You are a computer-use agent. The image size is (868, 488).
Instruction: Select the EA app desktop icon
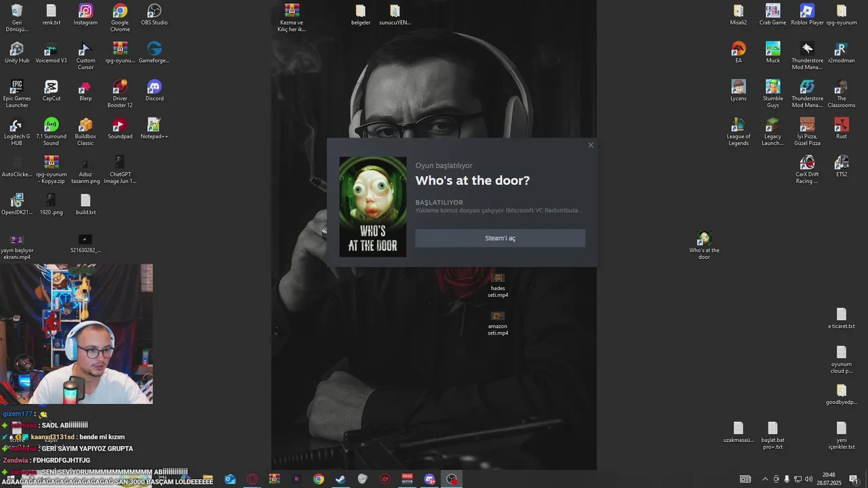(x=738, y=53)
